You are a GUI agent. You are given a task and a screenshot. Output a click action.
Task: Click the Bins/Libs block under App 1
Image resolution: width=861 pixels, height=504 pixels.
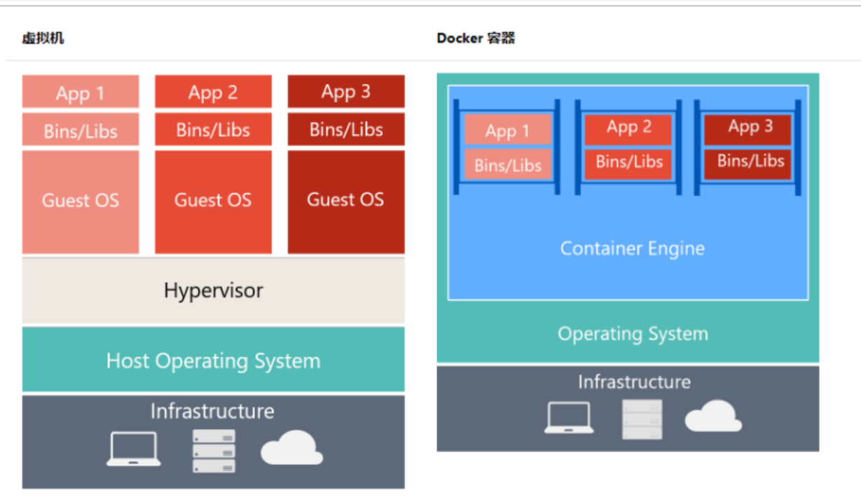click(80, 129)
